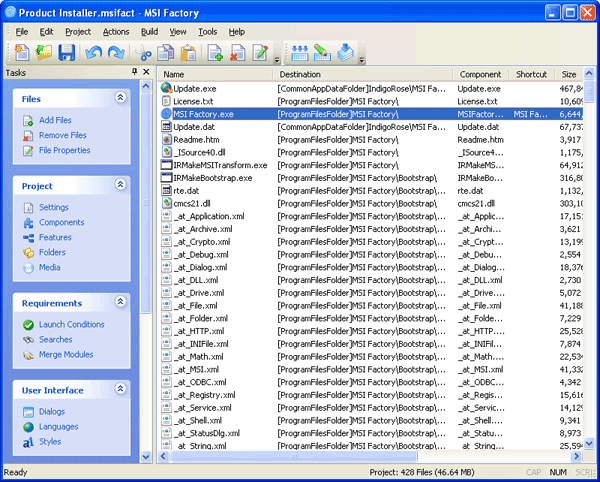Click the New Project toolbar icon
The height and width of the screenshot is (482, 600).
click(22, 53)
